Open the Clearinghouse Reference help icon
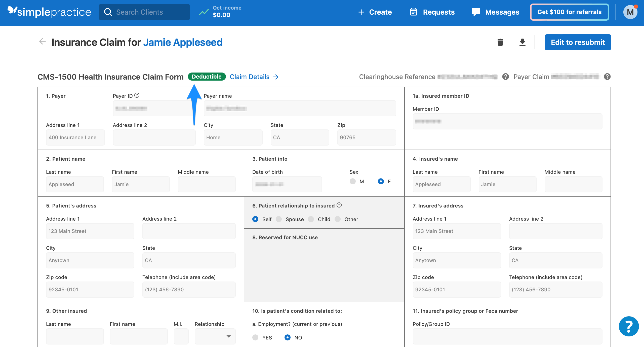The width and height of the screenshot is (644, 347). (x=505, y=77)
